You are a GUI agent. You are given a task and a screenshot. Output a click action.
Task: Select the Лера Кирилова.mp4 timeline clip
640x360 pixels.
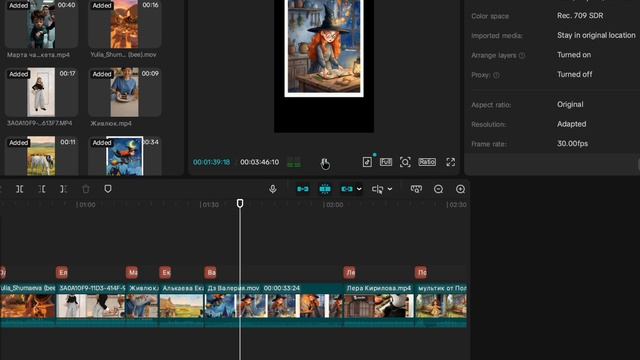point(379,305)
